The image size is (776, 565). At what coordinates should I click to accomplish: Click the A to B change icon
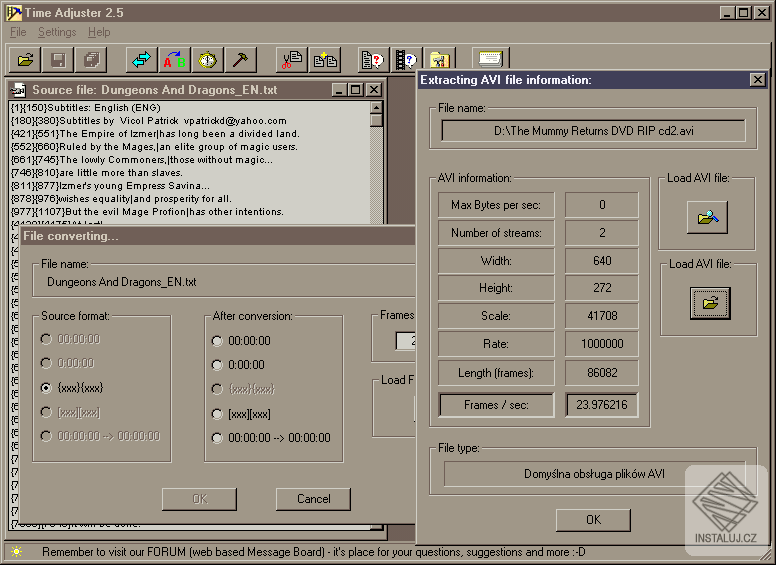[x=175, y=60]
